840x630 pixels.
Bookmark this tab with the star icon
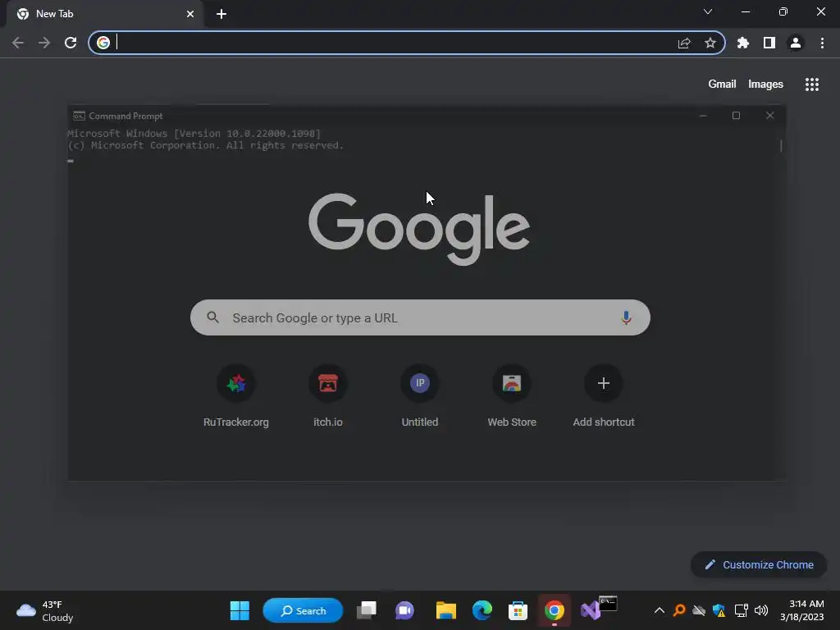click(710, 43)
